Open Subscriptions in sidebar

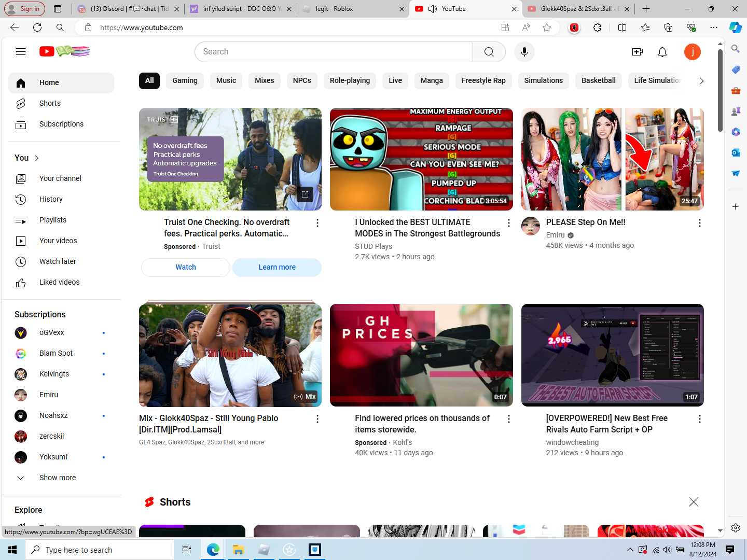(61, 124)
